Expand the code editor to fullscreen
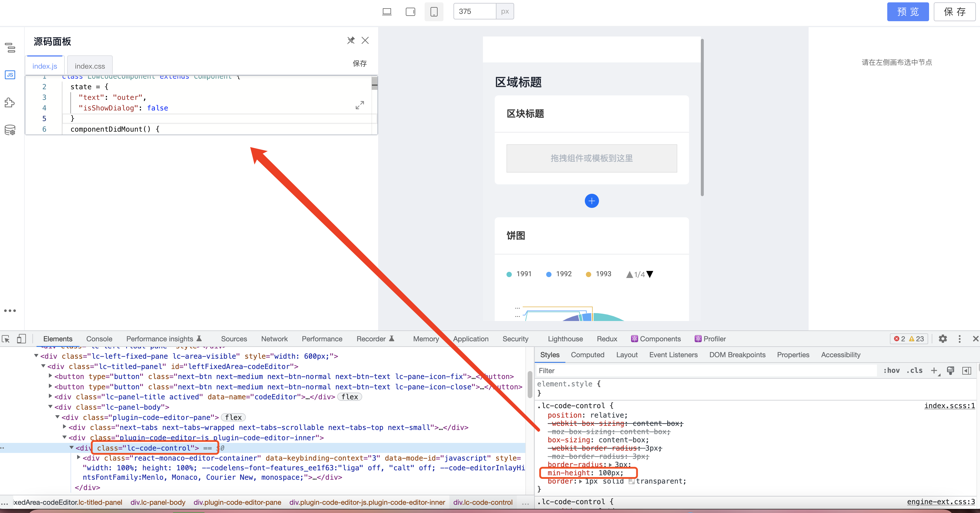 point(360,105)
